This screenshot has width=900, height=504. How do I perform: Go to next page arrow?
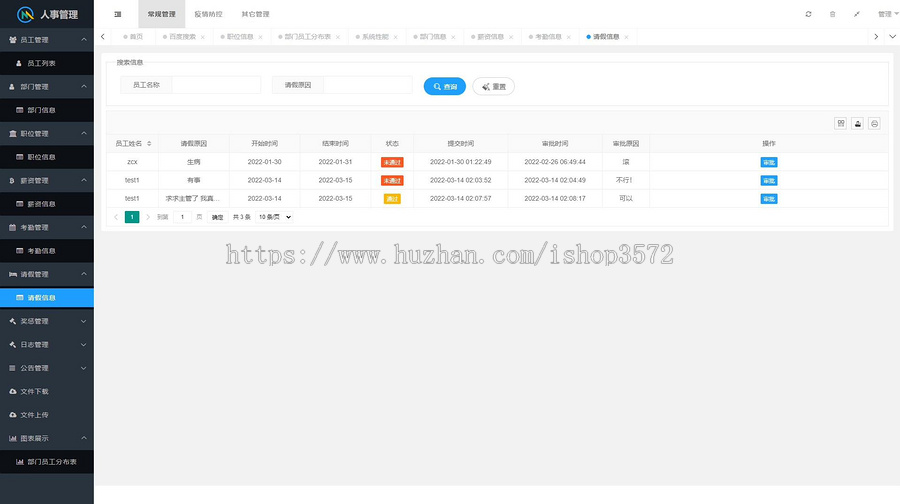tap(148, 217)
